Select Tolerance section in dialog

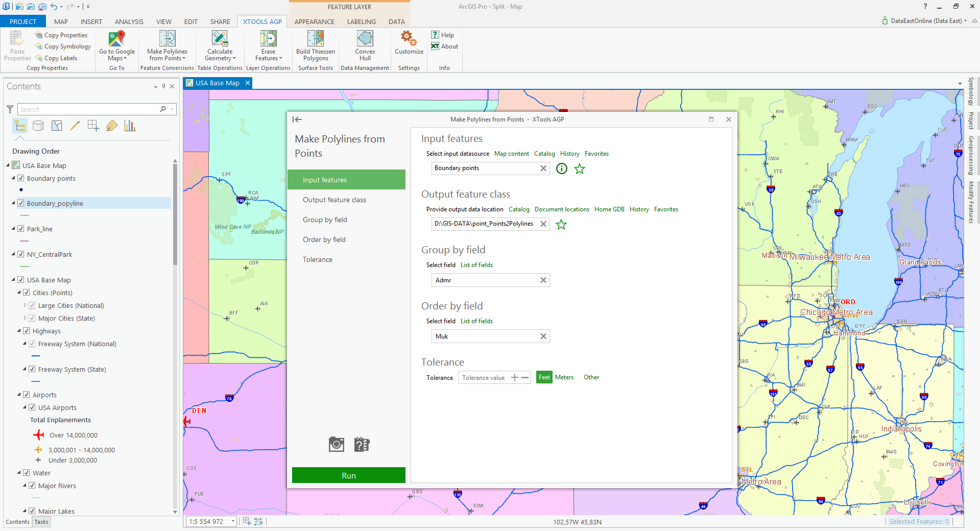[x=346, y=259]
